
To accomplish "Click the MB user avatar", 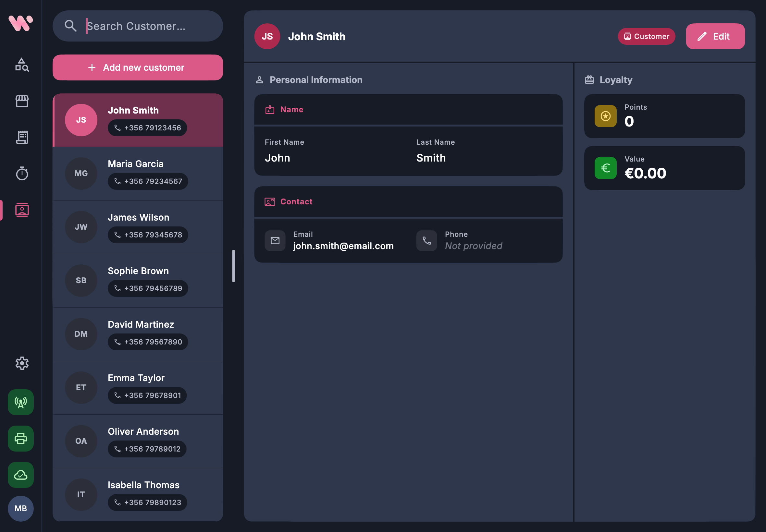I will tap(20, 508).
